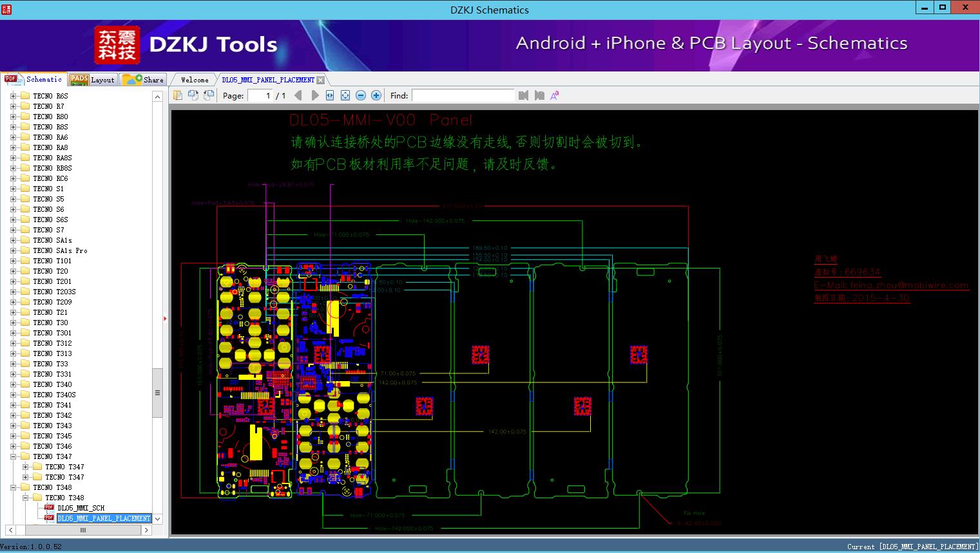Go to the previous page arrow
Screen dimensions: 980x553
298,95
